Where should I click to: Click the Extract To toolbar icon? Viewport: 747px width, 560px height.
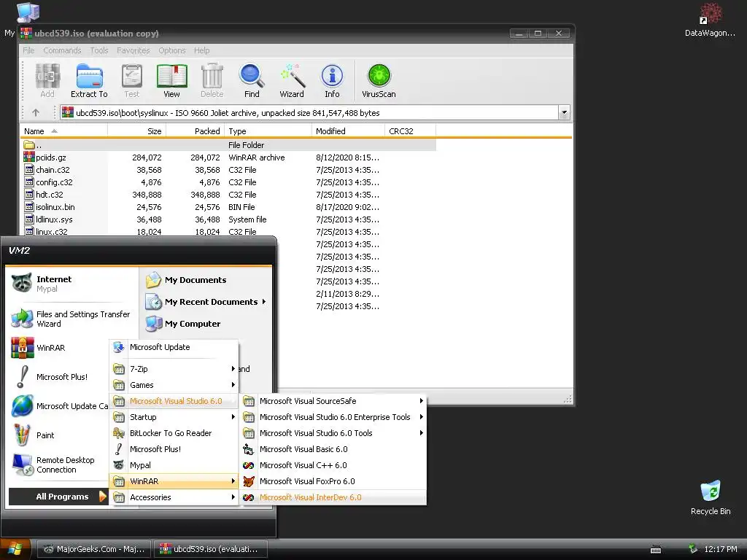tap(89, 80)
